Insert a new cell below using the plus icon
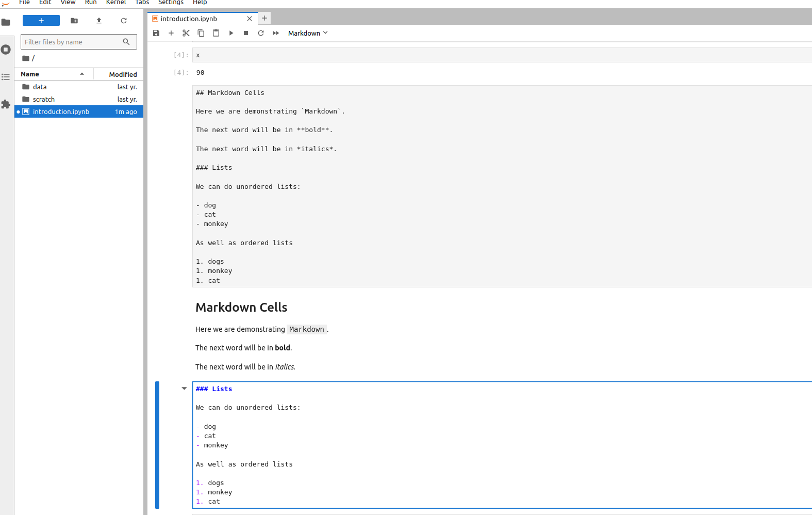The image size is (812, 515). tap(171, 33)
